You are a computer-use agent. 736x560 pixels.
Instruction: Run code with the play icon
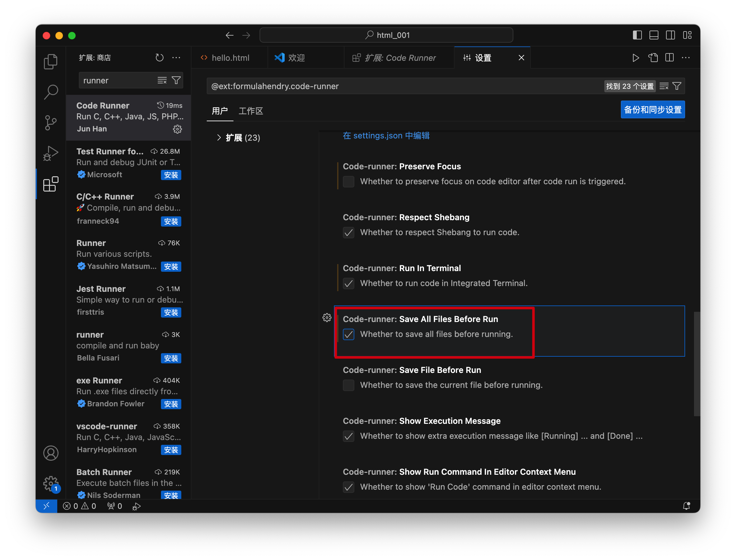pyautogui.click(x=636, y=58)
